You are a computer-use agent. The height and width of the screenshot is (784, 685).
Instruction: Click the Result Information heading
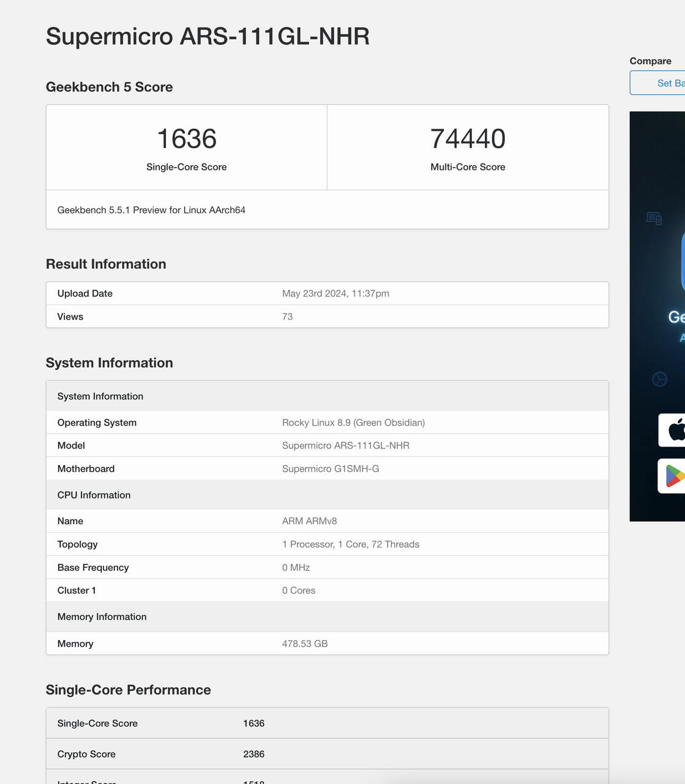(x=106, y=264)
